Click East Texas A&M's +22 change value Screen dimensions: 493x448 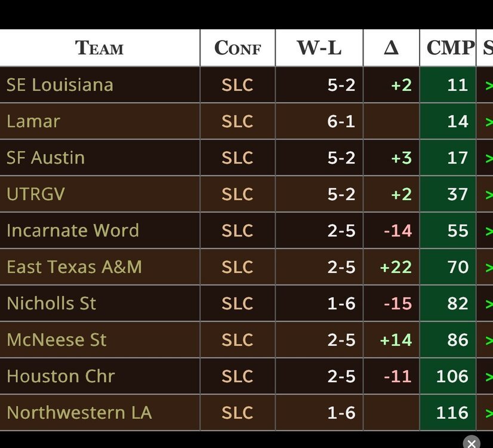(x=396, y=267)
